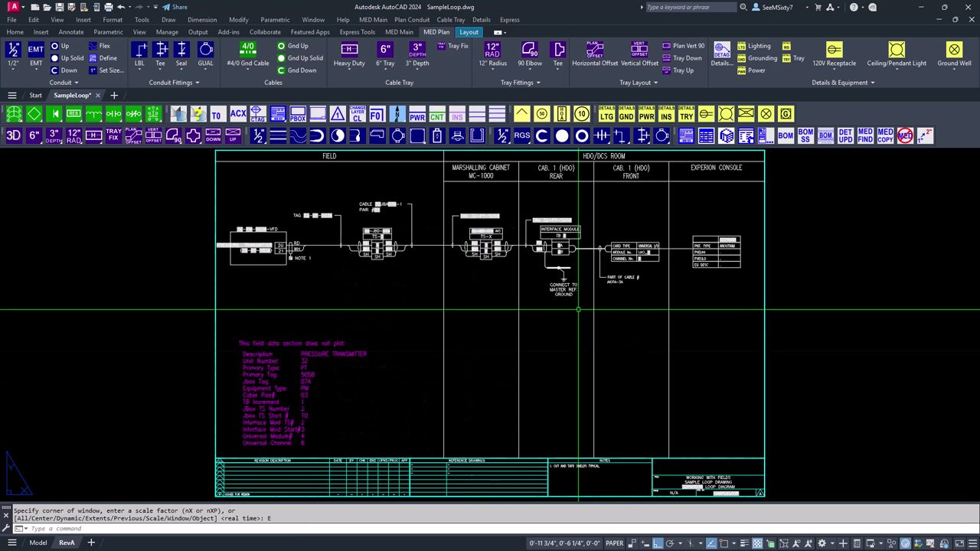This screenshot has width=980, height=551.
Task: Pick the GUAL conduit fitting icon
Action: coord(206,50)
